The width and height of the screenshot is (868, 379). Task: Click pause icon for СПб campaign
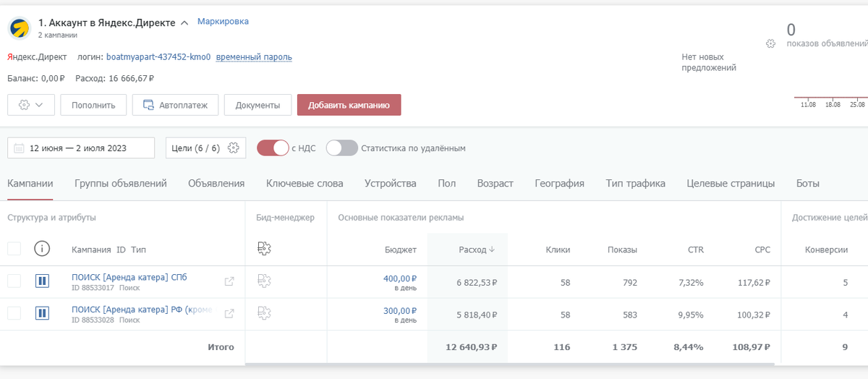42,281
